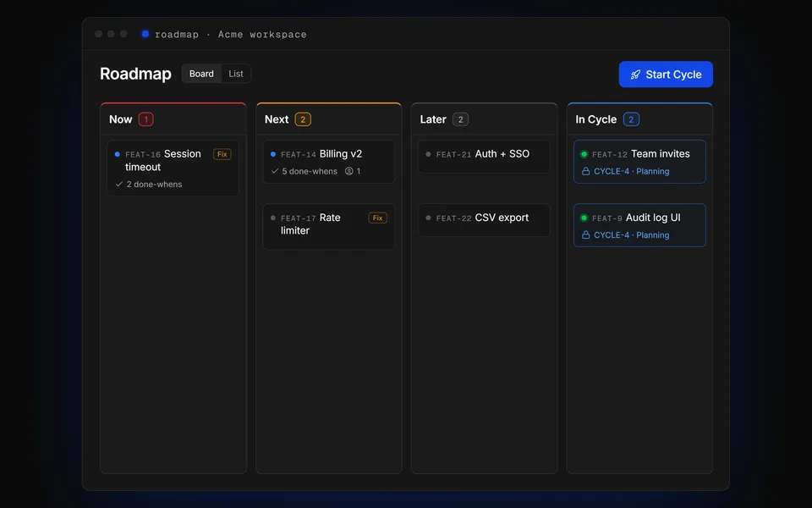Open the Audit log UI card title

[x=653, y=218]
